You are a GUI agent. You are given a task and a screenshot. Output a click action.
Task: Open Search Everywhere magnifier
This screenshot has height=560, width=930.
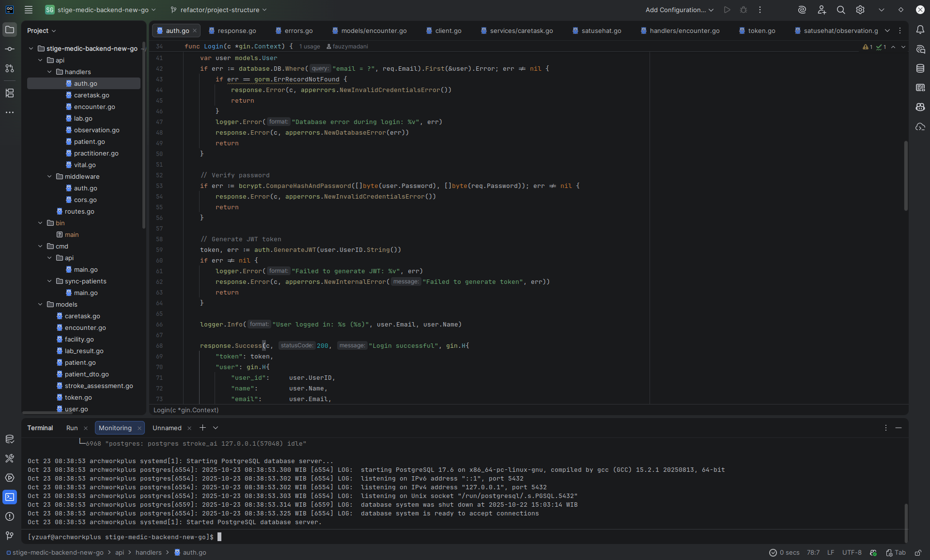point(841,10)
